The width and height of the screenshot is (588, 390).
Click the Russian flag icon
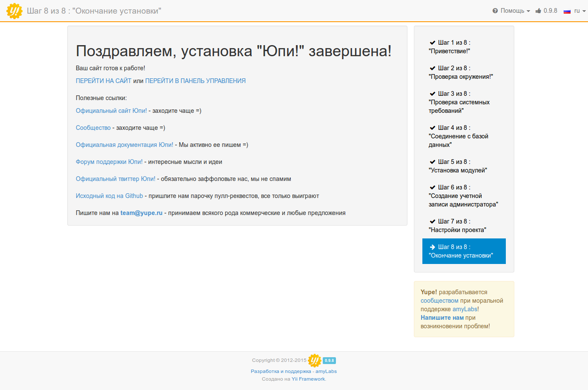click(x=567, y=11)
